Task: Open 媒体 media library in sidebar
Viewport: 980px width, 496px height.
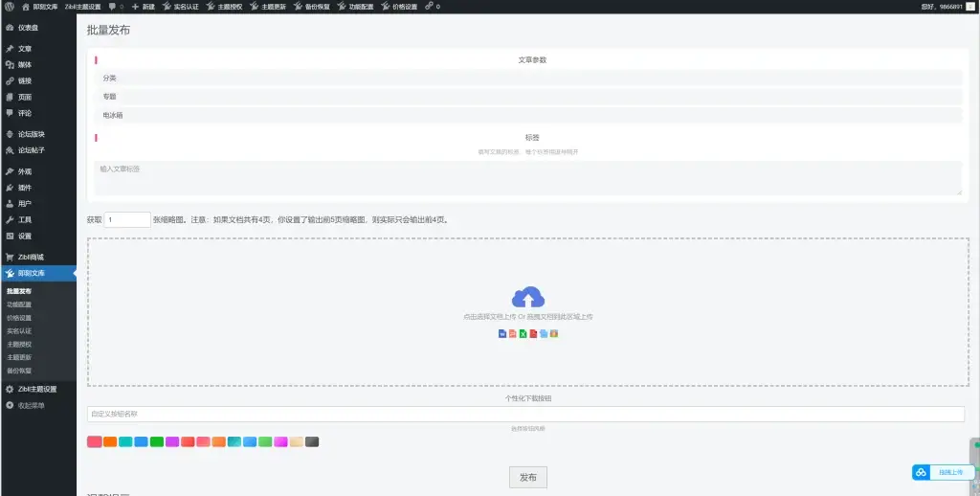Action: click(25, 64)
